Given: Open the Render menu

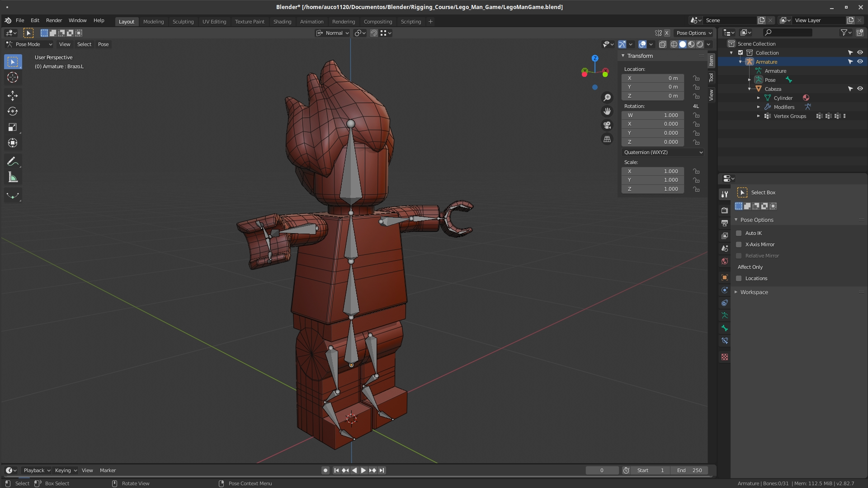Looking at the screenshot, I should pos(54,20).
